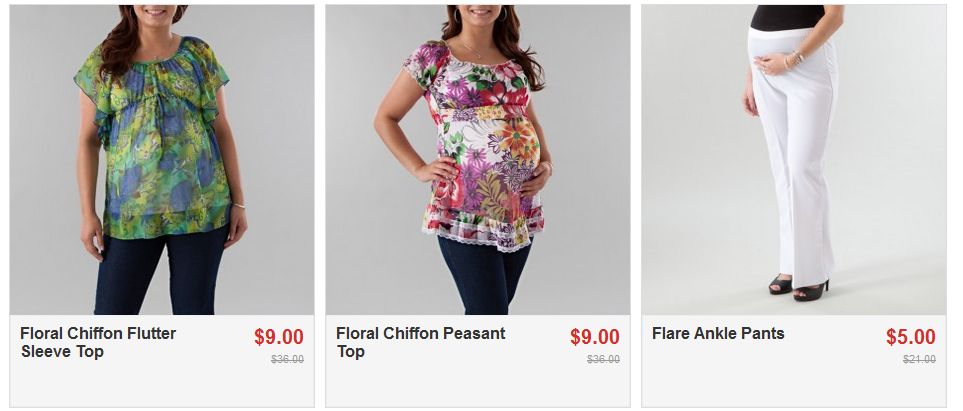
Task: Open the white flare ankle pants photo
Action: pos(793,160)
